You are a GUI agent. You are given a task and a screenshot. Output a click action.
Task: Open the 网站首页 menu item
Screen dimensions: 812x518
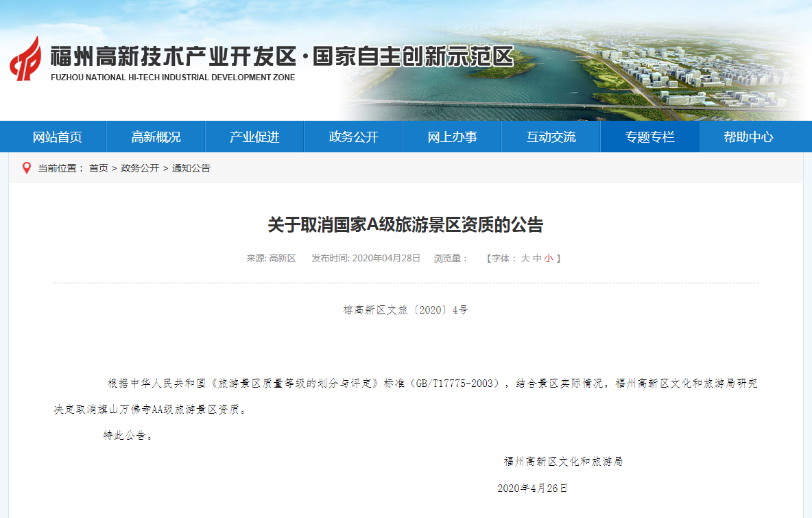(x=58, y=137)
